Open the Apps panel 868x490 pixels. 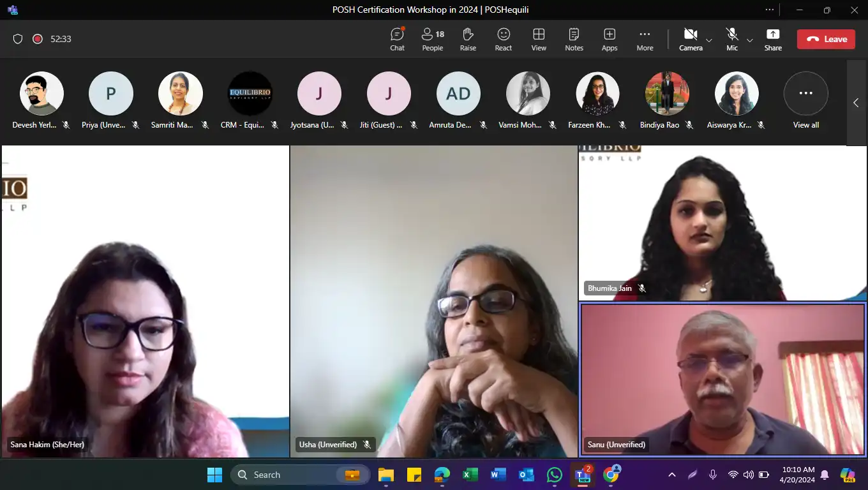[610, 39]
